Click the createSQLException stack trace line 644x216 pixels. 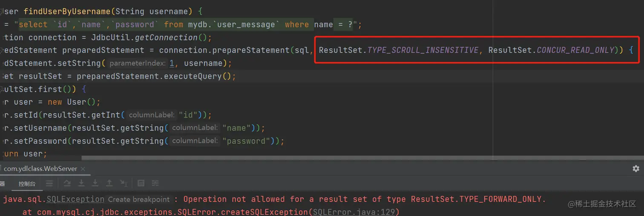(x=211, y=212)
